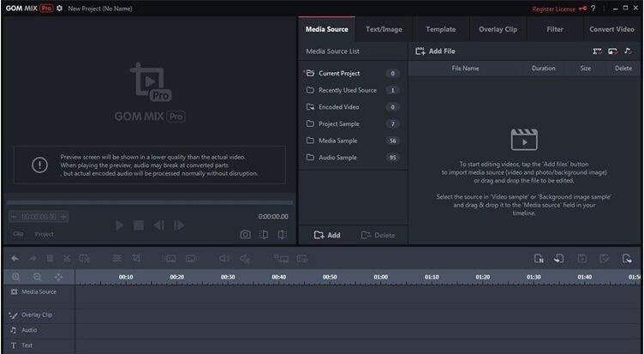Decrease timecode with the minus stepper
The height and width of the screenshot is (354, 644).
pyautogui.click(x=14, y=217)
